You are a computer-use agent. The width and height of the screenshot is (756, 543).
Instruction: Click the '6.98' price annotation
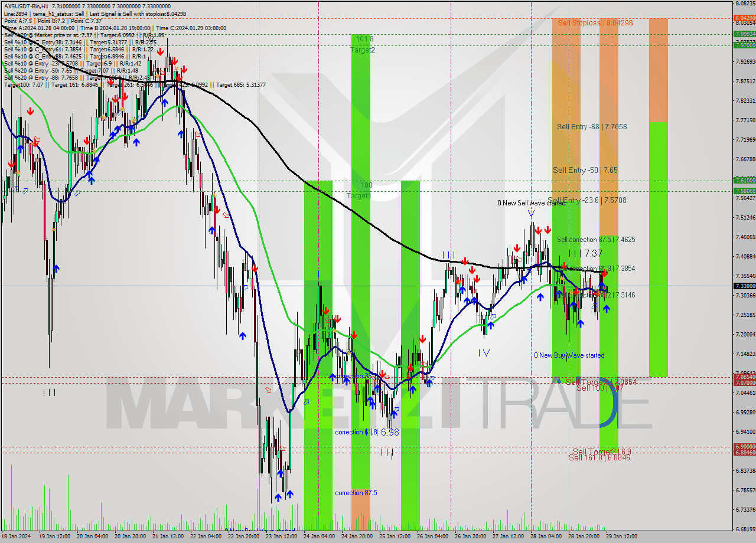390,433
